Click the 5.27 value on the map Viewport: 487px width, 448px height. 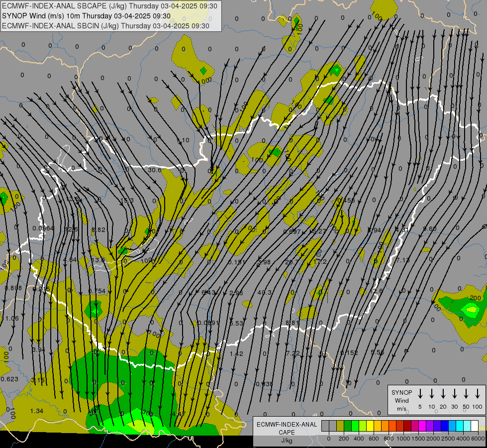click(319, 231)
